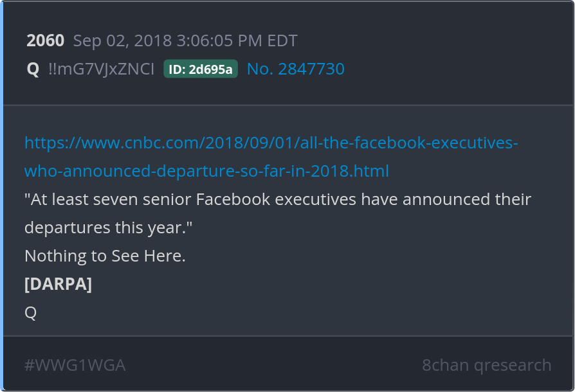Viewport: 575px width, 392px height.
Task: Click the green ID: 2d695a badge
Action: pyautogui.click(x=201, y=69)
